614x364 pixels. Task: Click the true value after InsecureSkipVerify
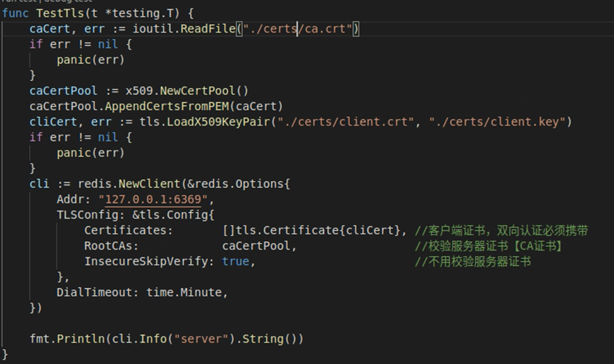[236, 261]
